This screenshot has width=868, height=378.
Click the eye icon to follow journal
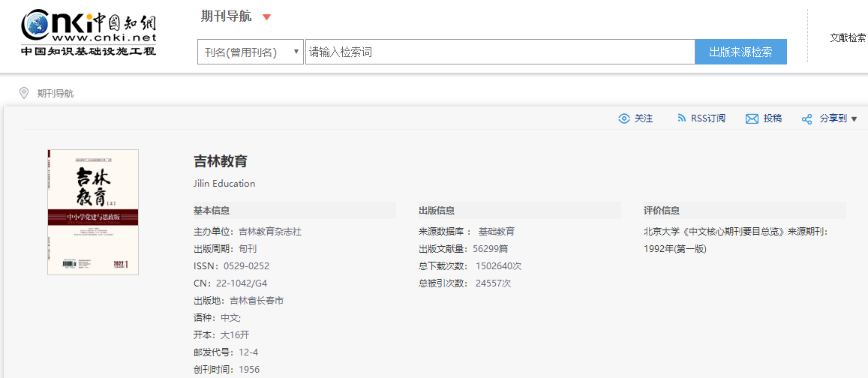[624, 118]
